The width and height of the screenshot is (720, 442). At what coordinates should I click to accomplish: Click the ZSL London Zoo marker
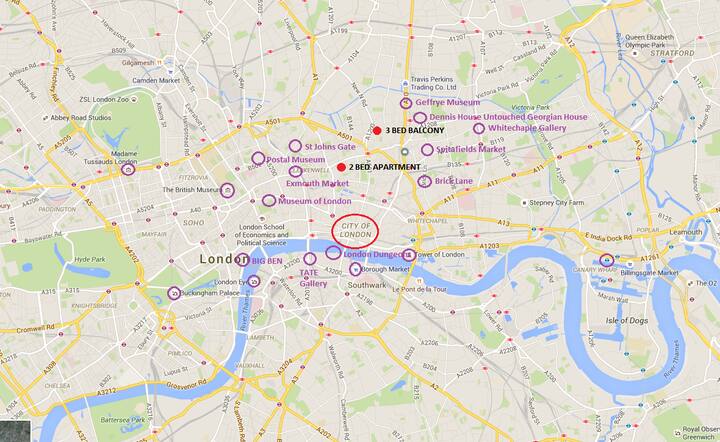click(x=134, y=99)
